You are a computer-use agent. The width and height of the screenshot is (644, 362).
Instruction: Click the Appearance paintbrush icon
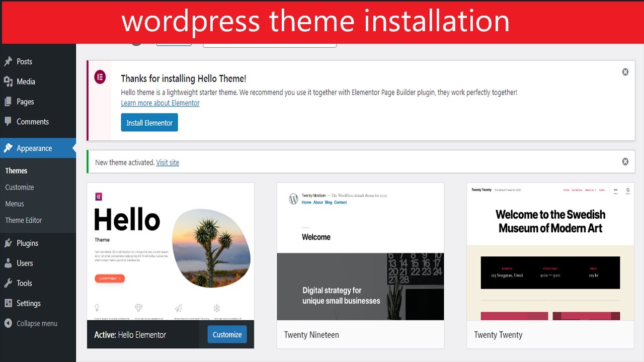[x=8, y=148]
